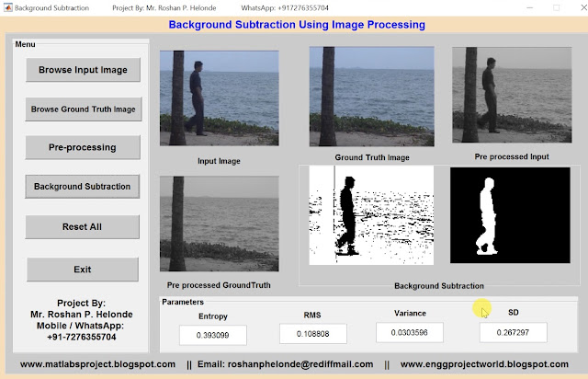Click the 'Entropy' label
Image resolution: width=588 pixels, height=379 pixels.
click(213, 316)
